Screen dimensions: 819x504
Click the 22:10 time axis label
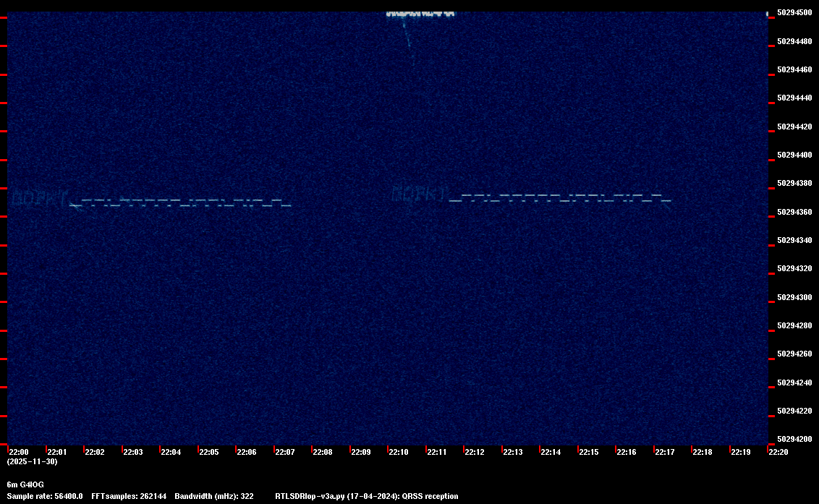[399, 452]
